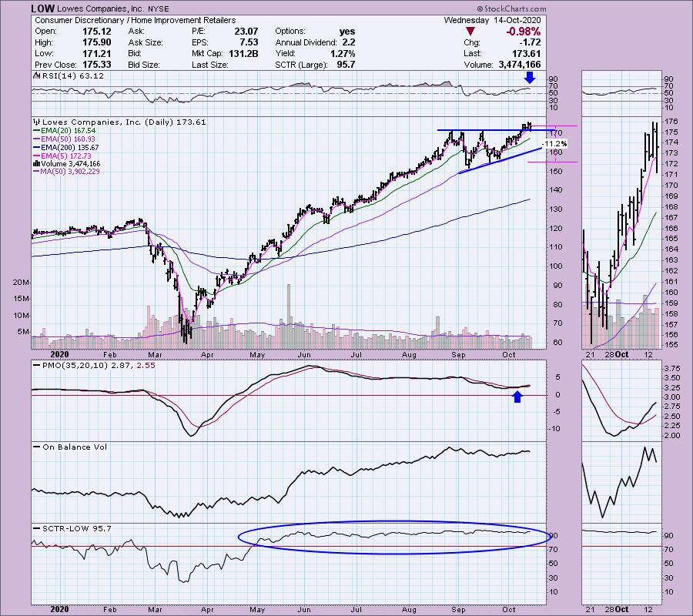Click the candlestick icon beside the Lowes Daily legend
693x616 pixels.
click(x=37, y=122)
